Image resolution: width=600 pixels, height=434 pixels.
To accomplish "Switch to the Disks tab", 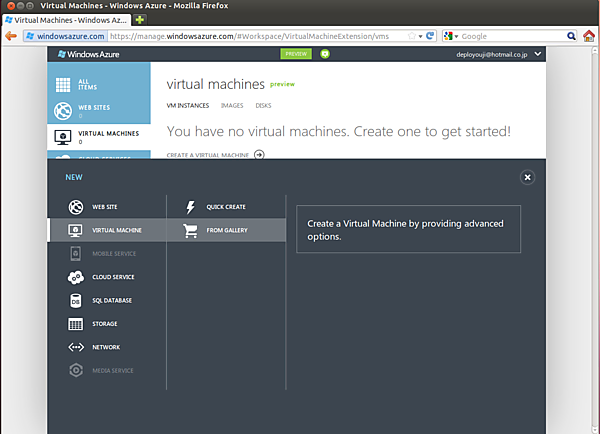I will click(263, 105).
